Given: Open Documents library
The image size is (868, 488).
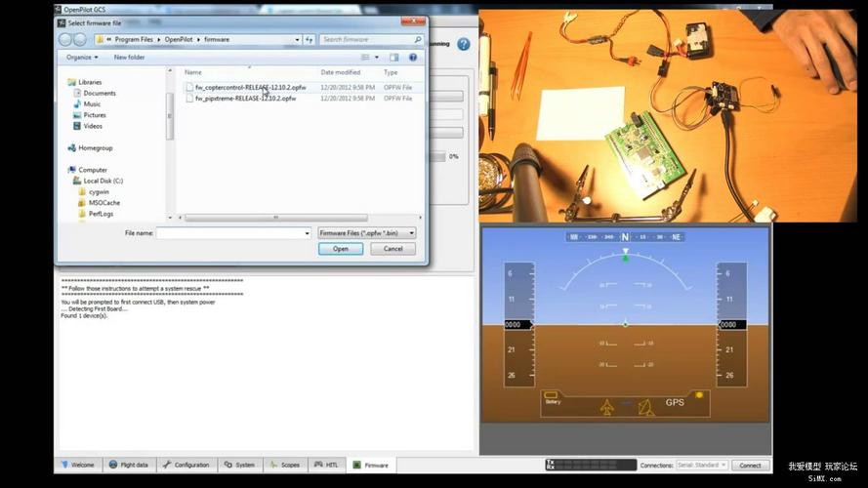Looking at the screenshot, I should click(100, 93).
